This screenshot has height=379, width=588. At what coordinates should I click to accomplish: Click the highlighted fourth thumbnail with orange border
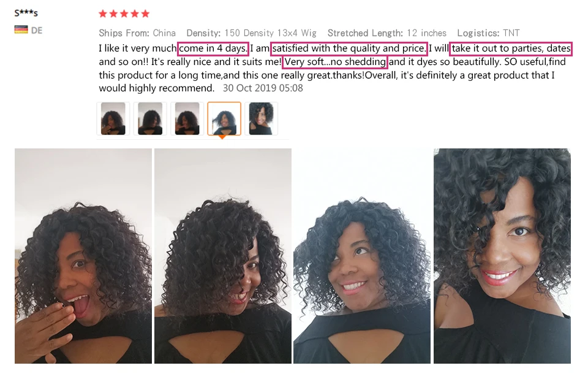tap(224, 119)
